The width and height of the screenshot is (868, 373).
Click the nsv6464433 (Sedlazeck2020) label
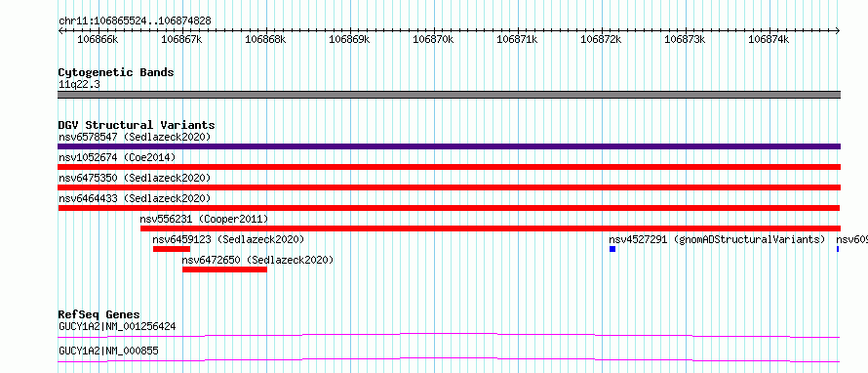tap(135, 198)
